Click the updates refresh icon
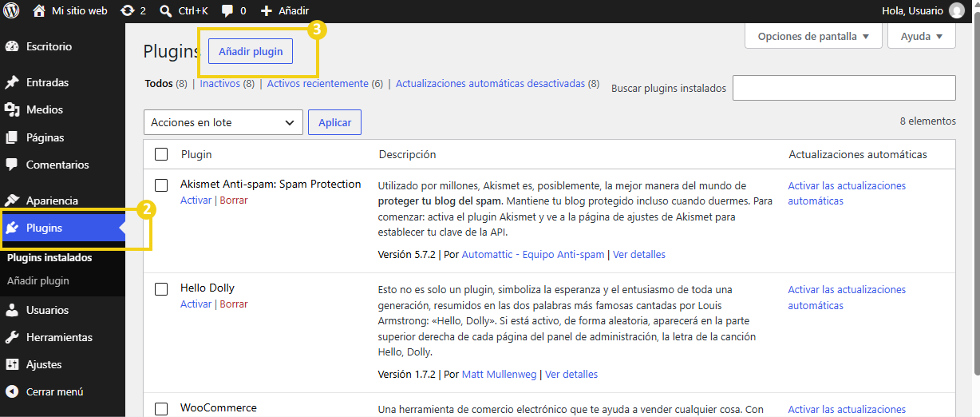The width and height of the screenshot is (980, 417). coord(127,10)
